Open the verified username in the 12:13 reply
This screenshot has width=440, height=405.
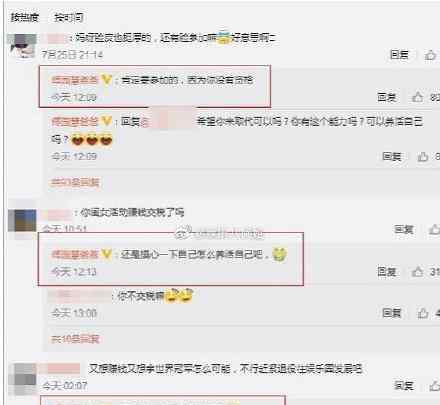75,255
